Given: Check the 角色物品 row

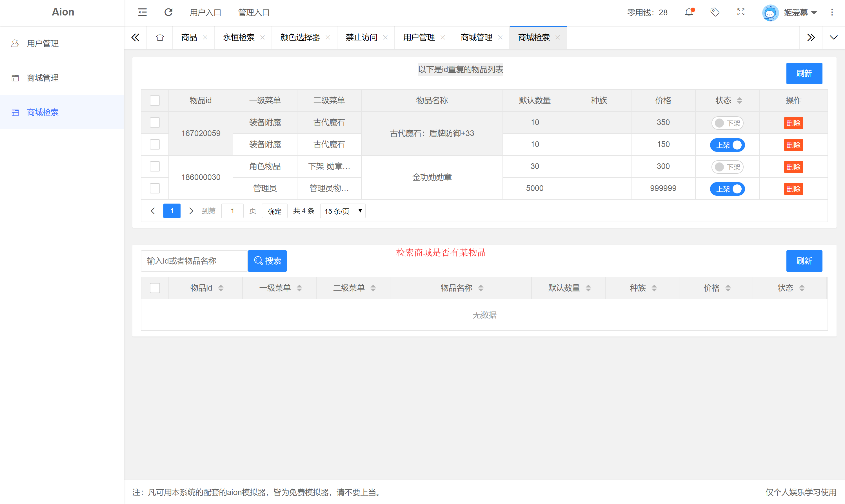Looking at the screenshot, I should pos(155,166).
